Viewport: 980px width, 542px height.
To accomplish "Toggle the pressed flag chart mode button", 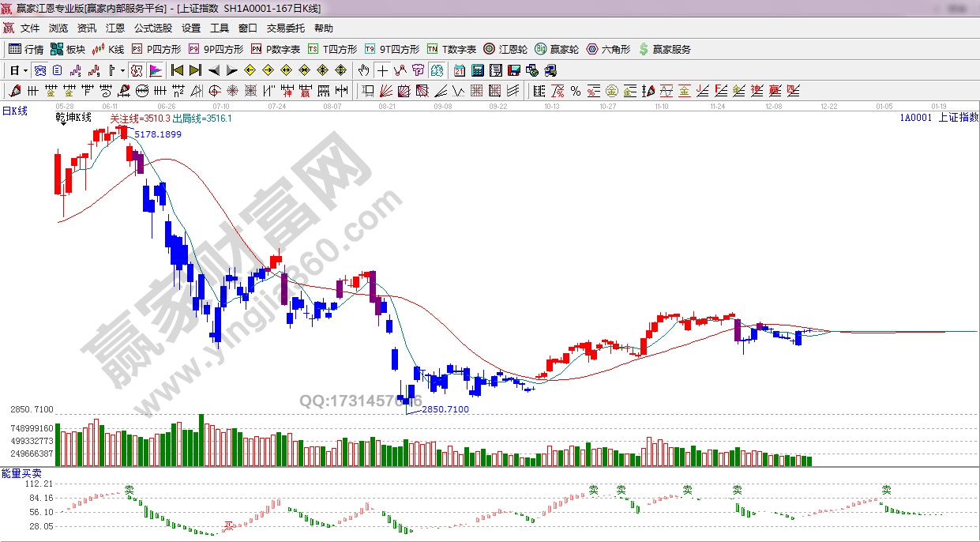I will coord(155,70).
